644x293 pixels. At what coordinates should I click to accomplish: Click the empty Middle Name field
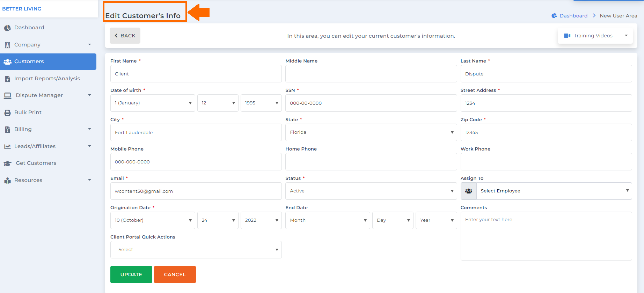tap(371, 74)
